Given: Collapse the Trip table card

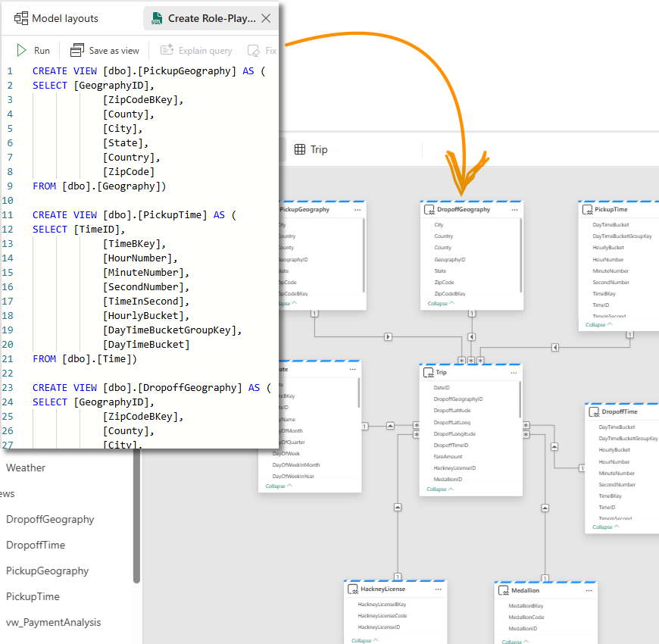Looking at the screenshot, I should (x=440, y=489).
